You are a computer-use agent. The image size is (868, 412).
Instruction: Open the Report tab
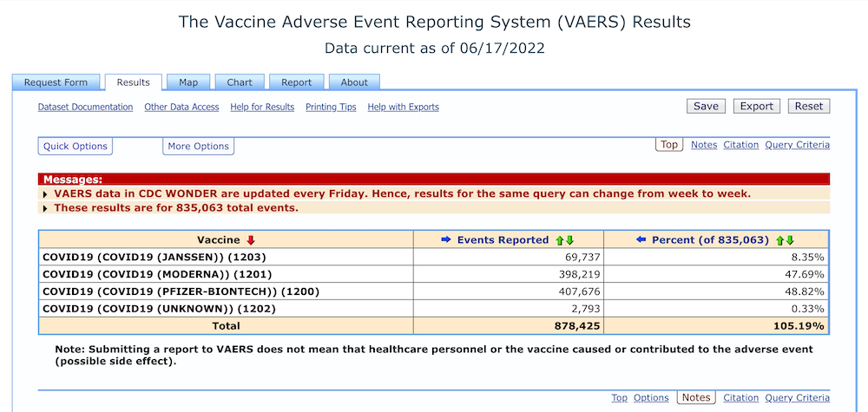pos(297,82)
